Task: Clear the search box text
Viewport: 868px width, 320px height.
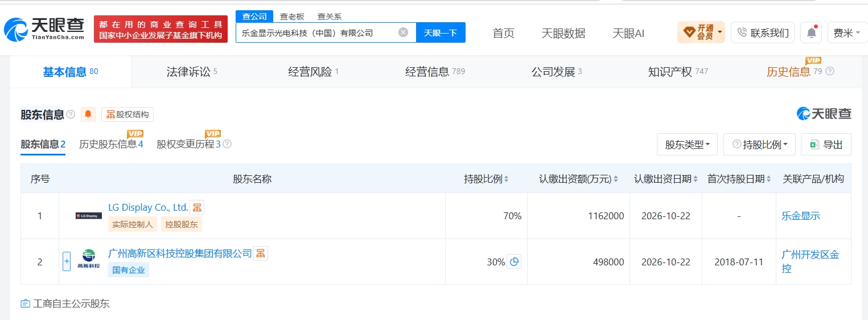Action: tap(403, 32)
